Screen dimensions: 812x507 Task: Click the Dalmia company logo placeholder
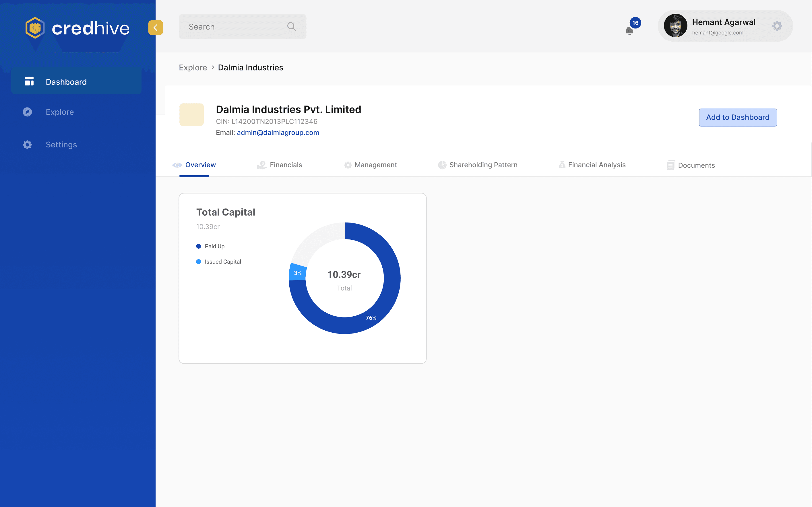pos(192,115)
